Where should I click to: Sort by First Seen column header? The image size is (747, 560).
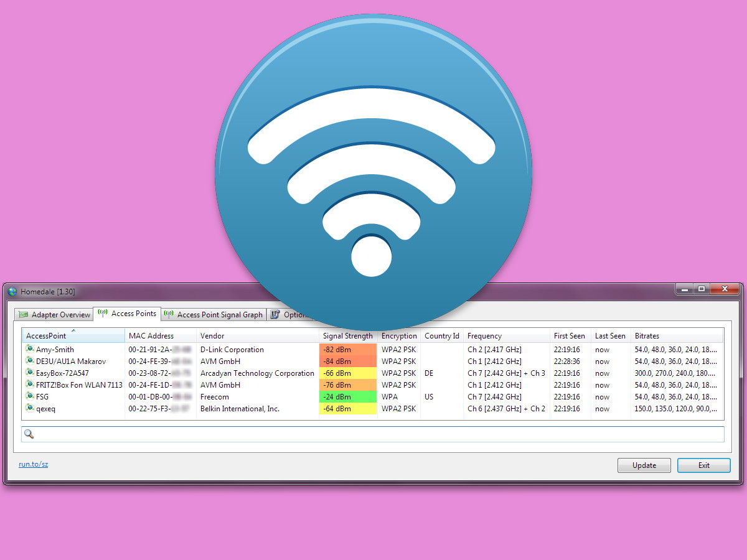tap(570, 336)
